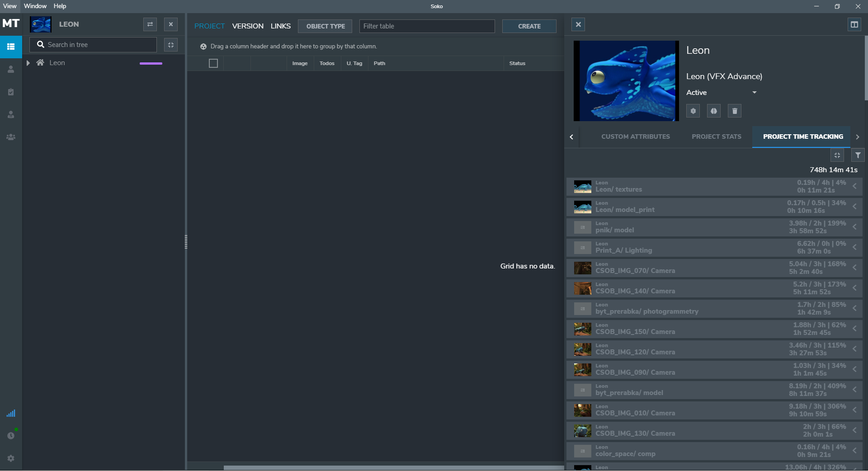
Task: Click the OBJECT TYPE button
Action: point(325,26)
